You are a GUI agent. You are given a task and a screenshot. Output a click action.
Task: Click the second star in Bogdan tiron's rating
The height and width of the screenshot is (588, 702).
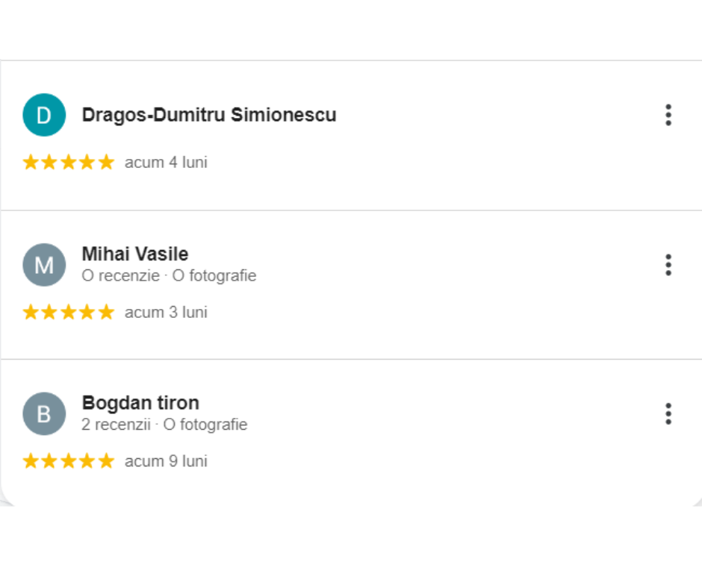[49, 461]
